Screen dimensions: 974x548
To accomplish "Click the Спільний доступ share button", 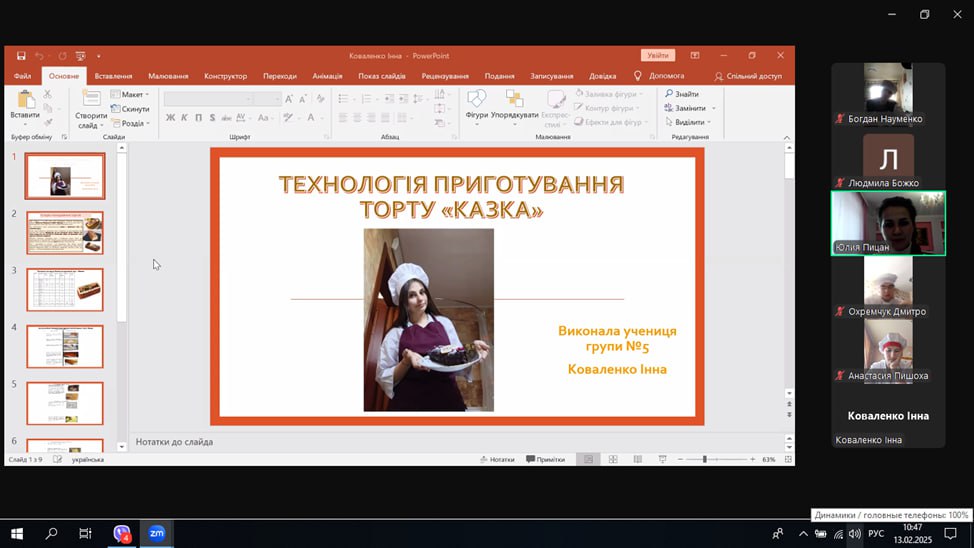I will pos(749,76).
